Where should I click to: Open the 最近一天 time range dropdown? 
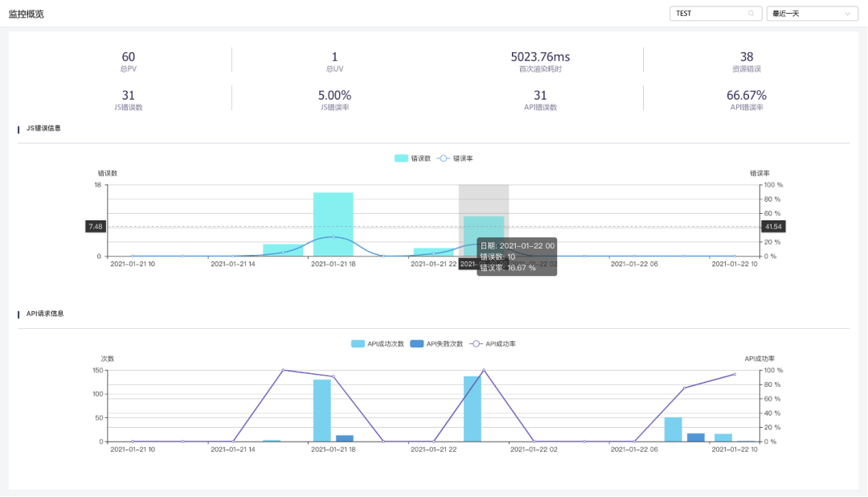(812, 14)
